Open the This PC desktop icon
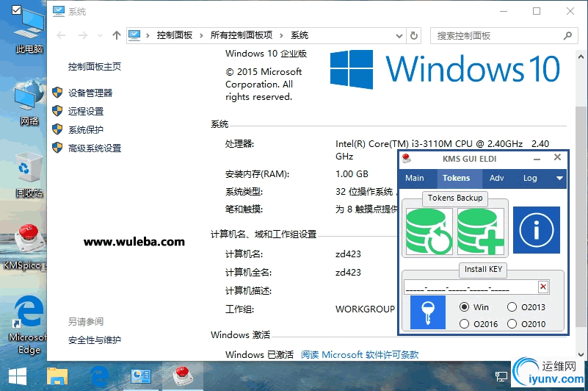588x391 pixels. click(x=29, y=31)
